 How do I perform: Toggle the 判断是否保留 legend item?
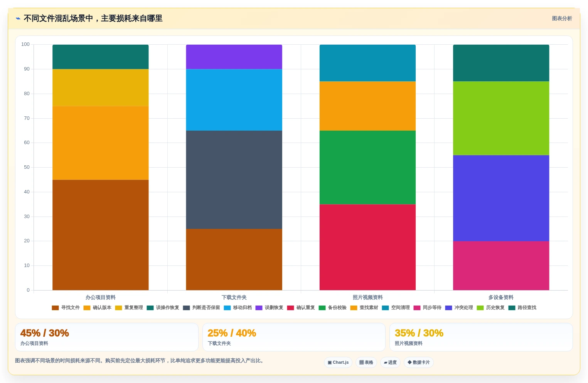pos(201,307)
